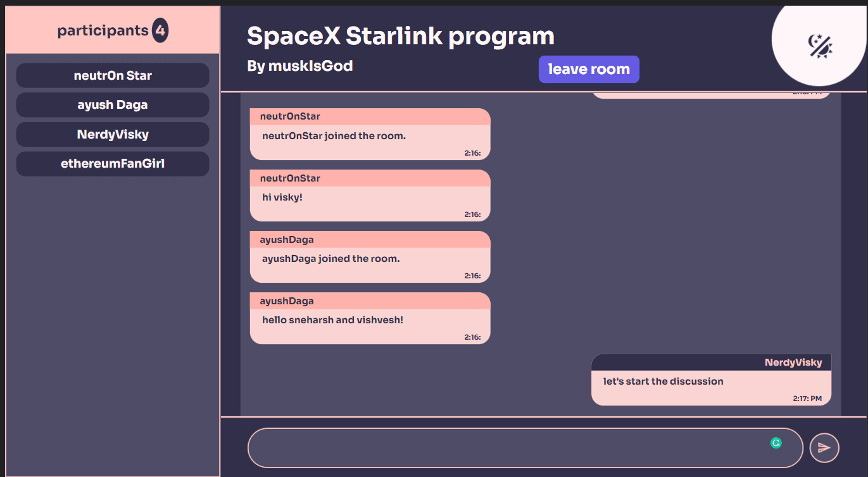Click message 'let's start the discussion'
Screen dimensions: 868x477
[663, 381]
